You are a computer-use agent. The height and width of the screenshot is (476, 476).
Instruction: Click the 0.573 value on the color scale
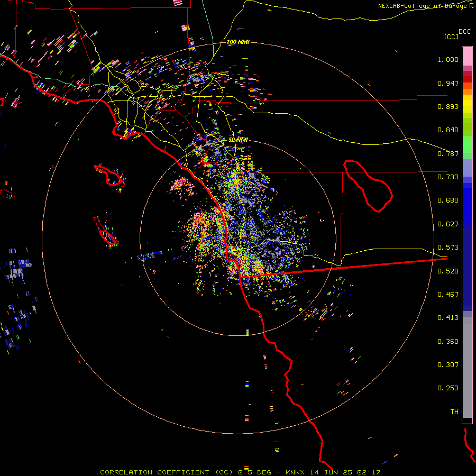point(448,248)
